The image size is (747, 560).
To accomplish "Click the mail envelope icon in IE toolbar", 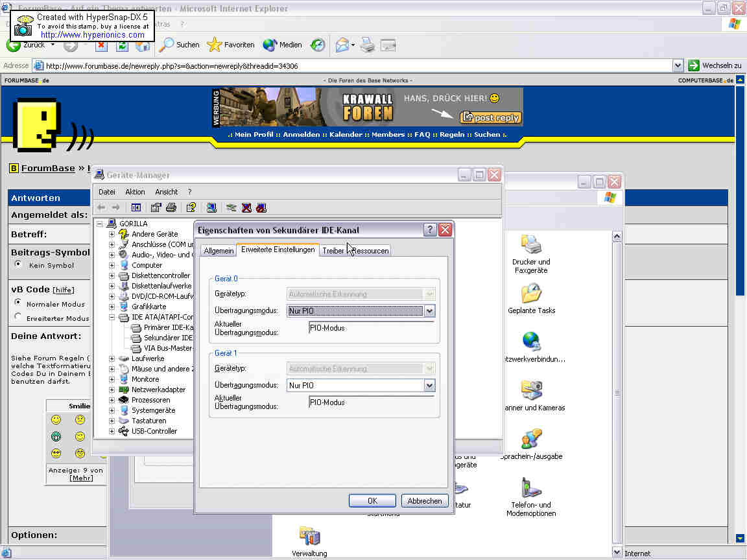I will (x=342, y=45).
